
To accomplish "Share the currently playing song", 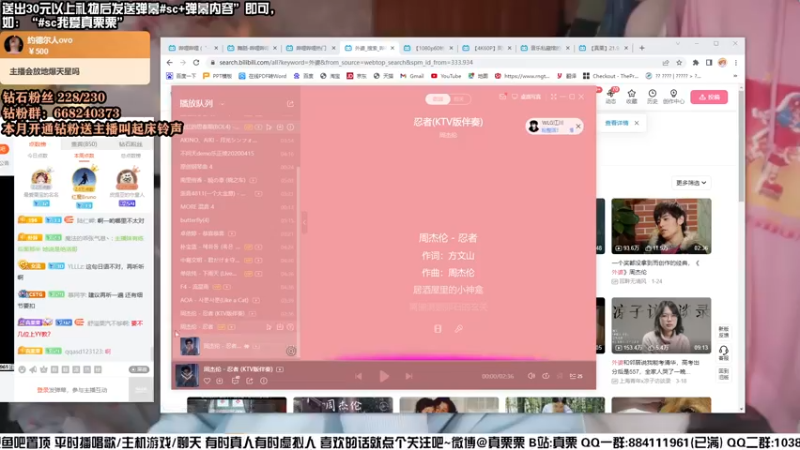I will tap(249, 381).
